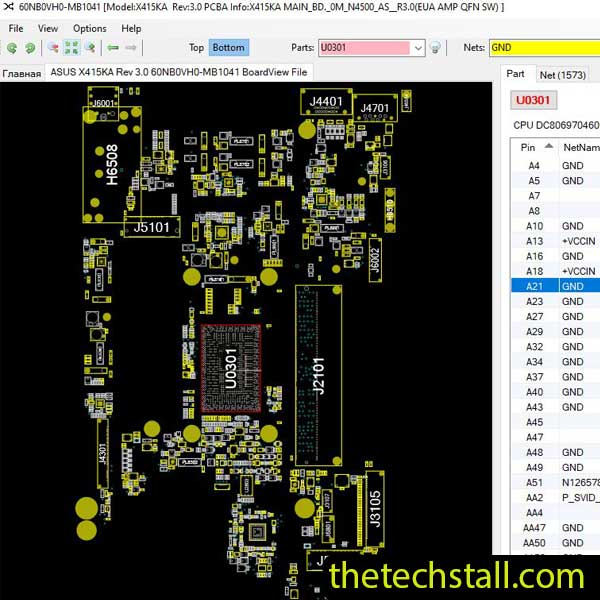Click the Parts field showing U0301

365,48
